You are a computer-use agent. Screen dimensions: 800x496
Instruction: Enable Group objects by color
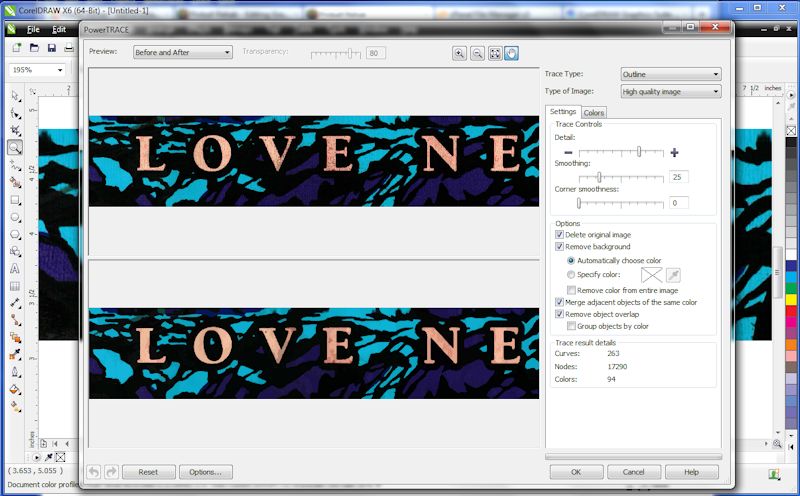pyautogui.click(x=571, y=326)
